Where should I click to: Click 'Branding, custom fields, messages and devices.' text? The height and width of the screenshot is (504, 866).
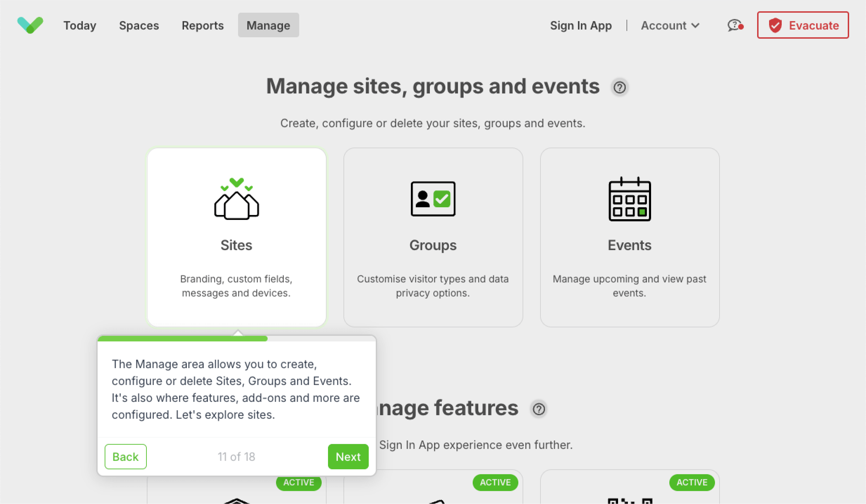pyautogui.click(x=236, y=286)
